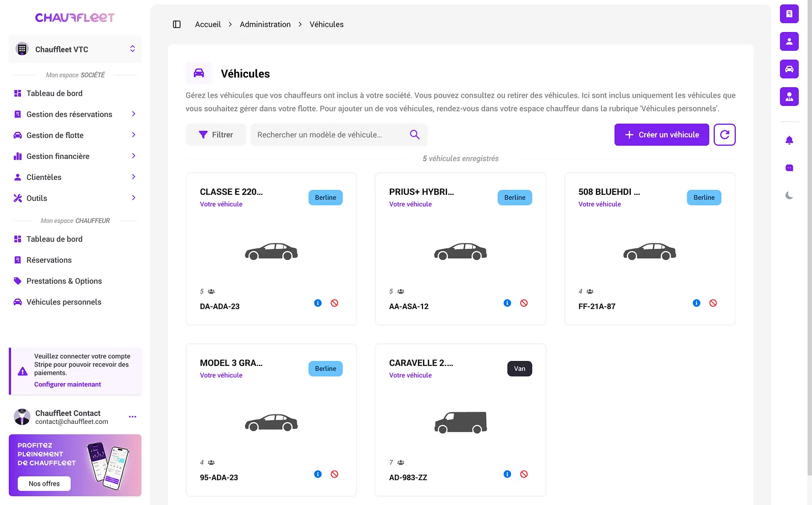Open the Chauffleet VTC company switcher
Screen dimensions: 812x505
tap(75, 49)
